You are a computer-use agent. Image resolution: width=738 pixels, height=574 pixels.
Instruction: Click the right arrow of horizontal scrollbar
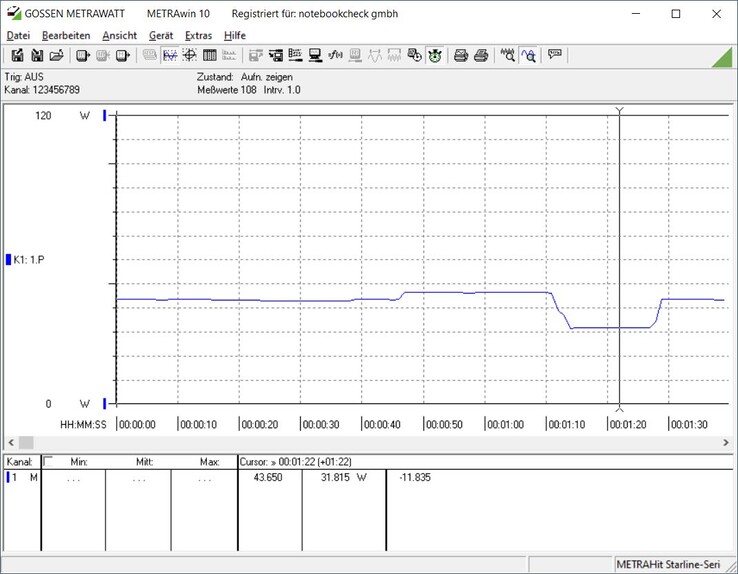point(726,442)
